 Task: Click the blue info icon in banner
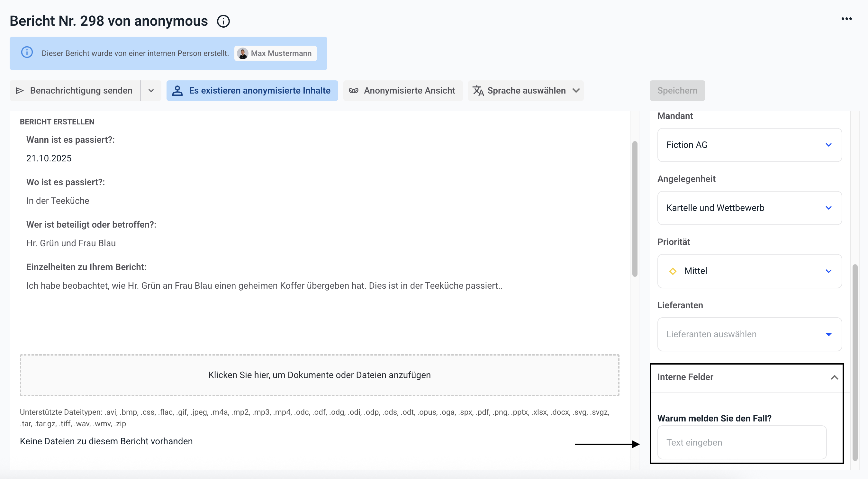(x=27, y=52)
